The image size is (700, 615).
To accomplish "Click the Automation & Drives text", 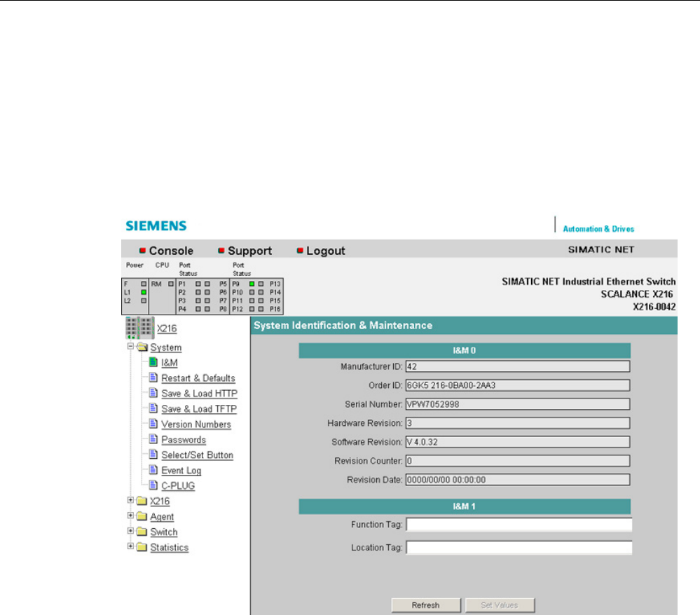I will click(x=598, y=229).
